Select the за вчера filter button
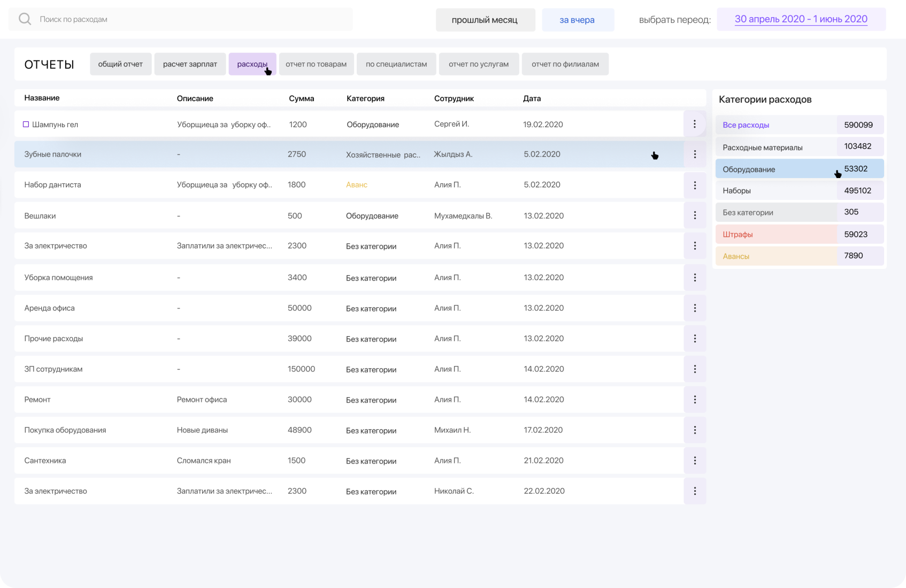This screenshot has width=906, height=588. pos(577,20)
